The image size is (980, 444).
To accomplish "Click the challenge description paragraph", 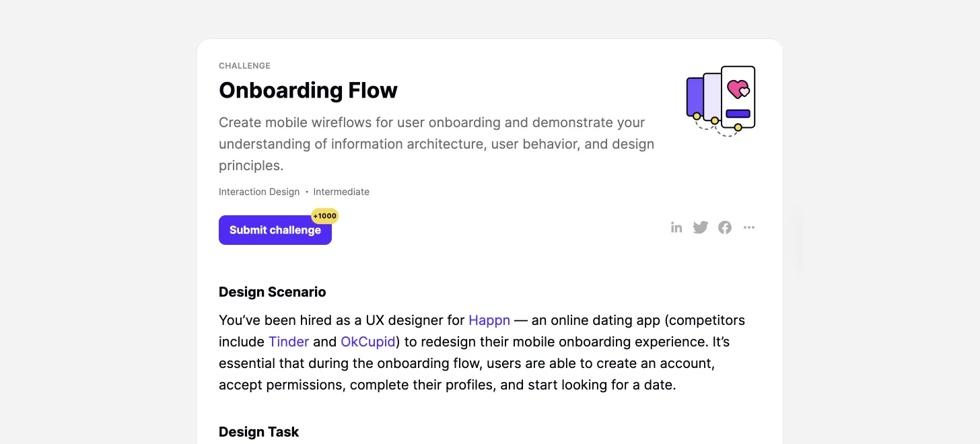I will [436, 143].
